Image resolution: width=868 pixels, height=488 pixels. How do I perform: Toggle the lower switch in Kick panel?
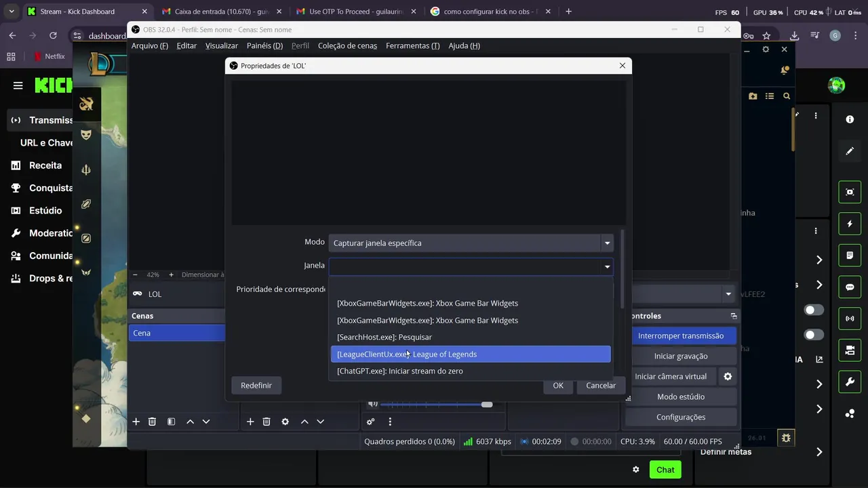814,335
